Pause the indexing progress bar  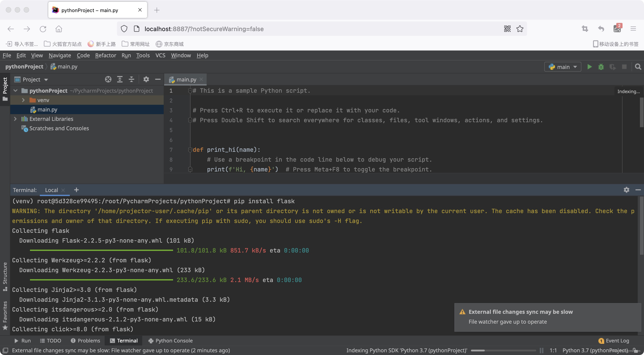[541, 350]
